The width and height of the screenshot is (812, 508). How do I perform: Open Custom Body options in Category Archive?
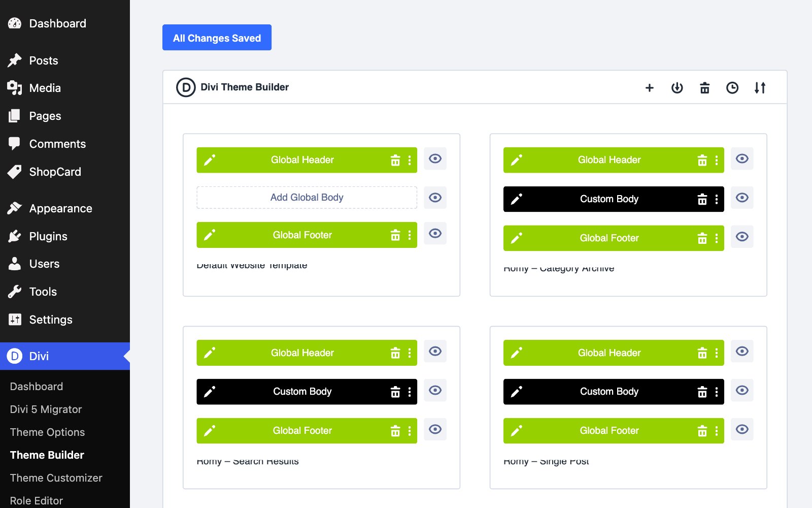tap(717, 199)
